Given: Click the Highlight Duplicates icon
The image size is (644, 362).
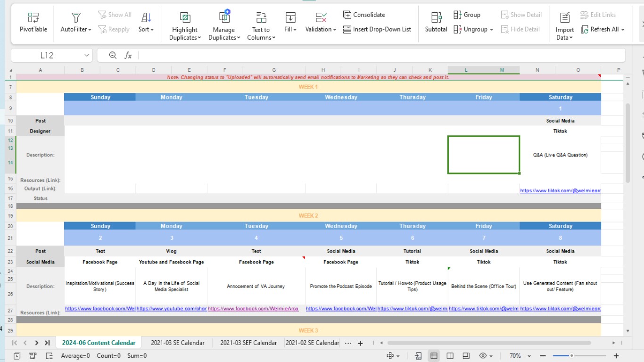Looking at the screenshot, I should (x=185, y=18).
